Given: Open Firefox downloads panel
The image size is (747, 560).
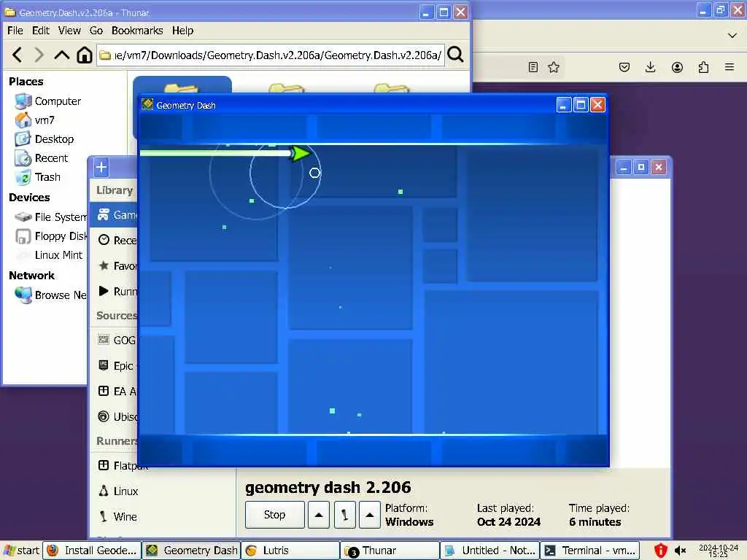Looking at the screenshot, I should [650, 67].
